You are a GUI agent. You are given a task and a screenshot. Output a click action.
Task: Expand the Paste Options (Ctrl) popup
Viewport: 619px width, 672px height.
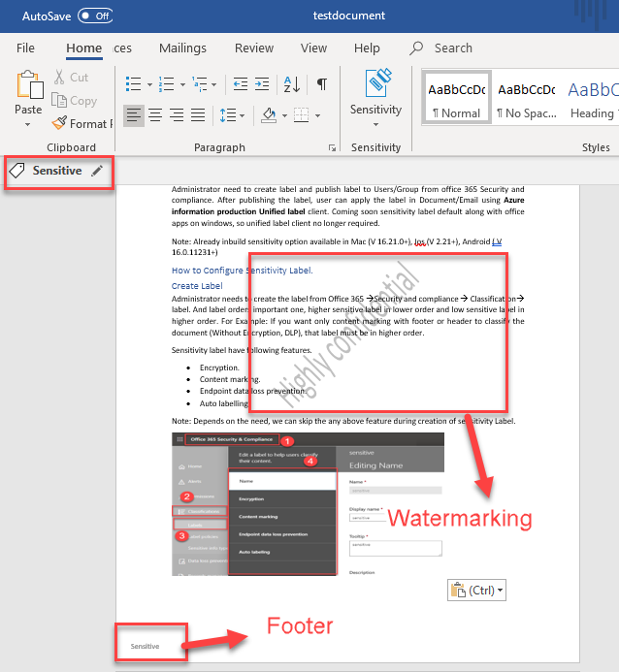tap(476, 589)
